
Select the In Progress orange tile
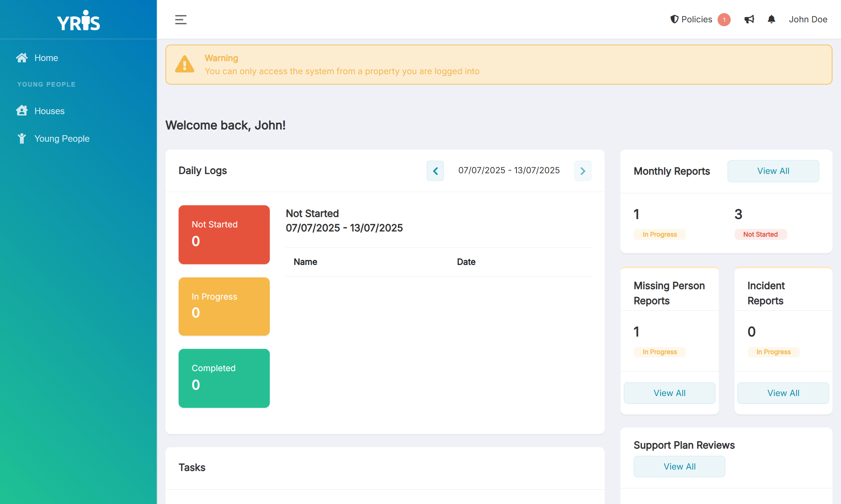pyautogui.click(x=224, y=306)
